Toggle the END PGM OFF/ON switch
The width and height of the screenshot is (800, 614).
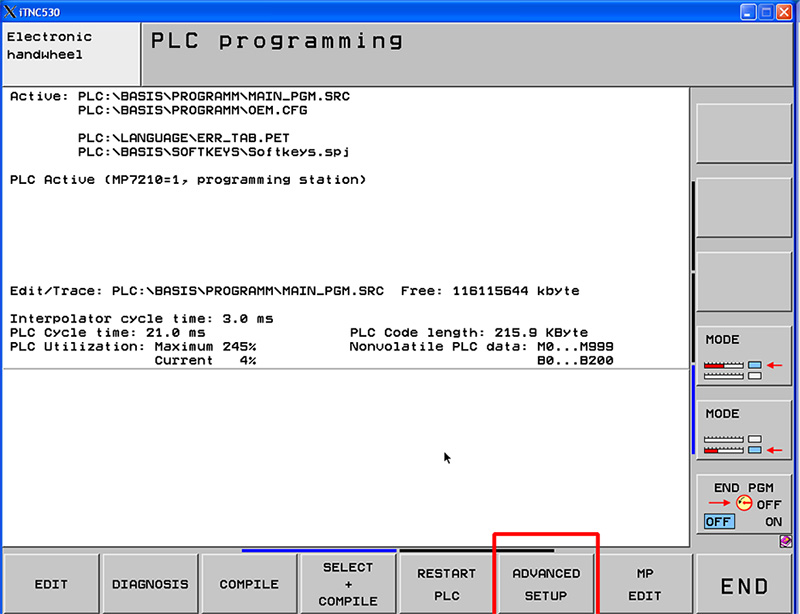[x=743, y=503]
